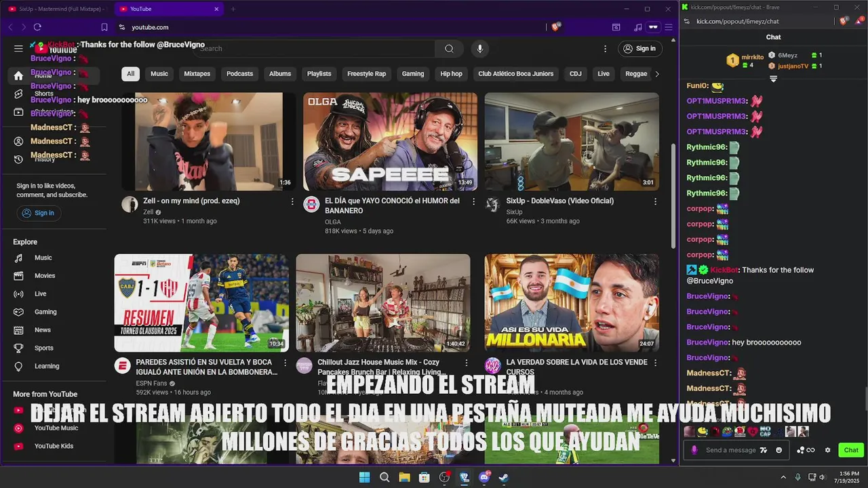Open a new browser tab with plus
Viewport: 868px width, 488px height.
233,9
